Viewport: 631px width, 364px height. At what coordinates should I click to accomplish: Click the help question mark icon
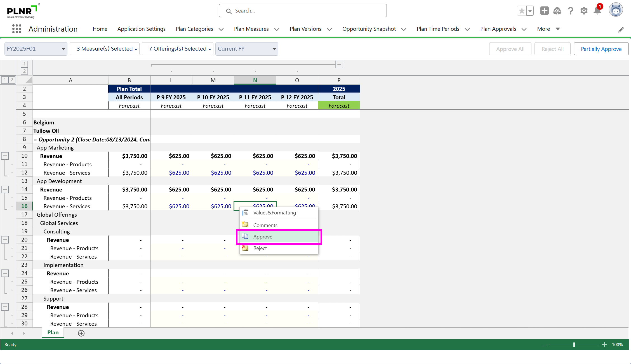coord(571,11)
